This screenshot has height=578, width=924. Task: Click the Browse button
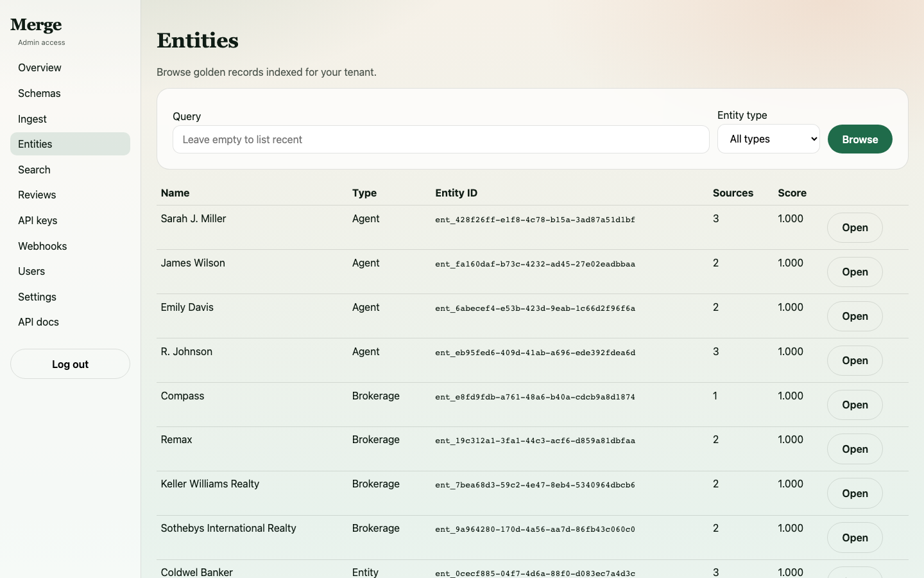tap(860, 139)
